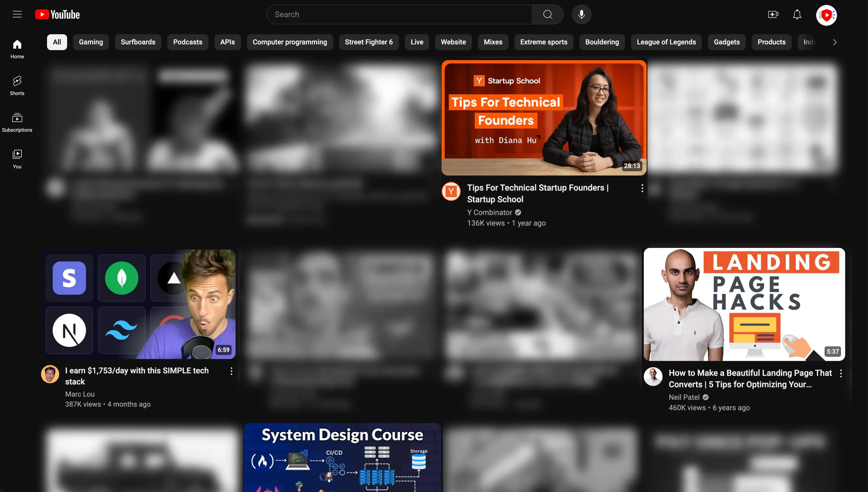This screenshot has height=492, width=868.
Task: Open options for Landing Page video
Action: coord(841,373)
